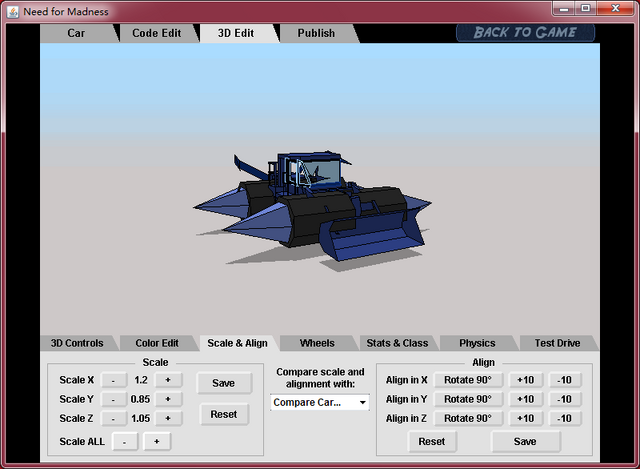This screenshot has width=640, height=469.
Task: Click the Scale Z value 1.05
Action: pyautogui.click(x=141, y=418)
